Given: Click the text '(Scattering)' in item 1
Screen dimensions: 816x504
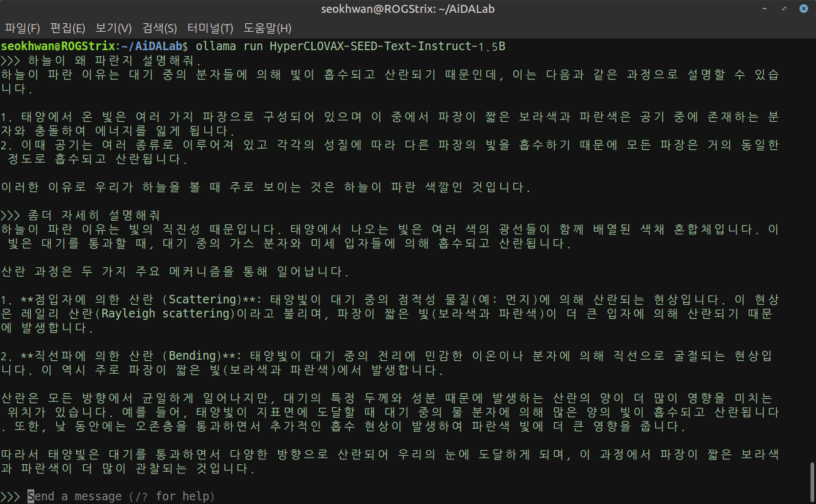Looking at the screenshot, I should tap(202, 300).
